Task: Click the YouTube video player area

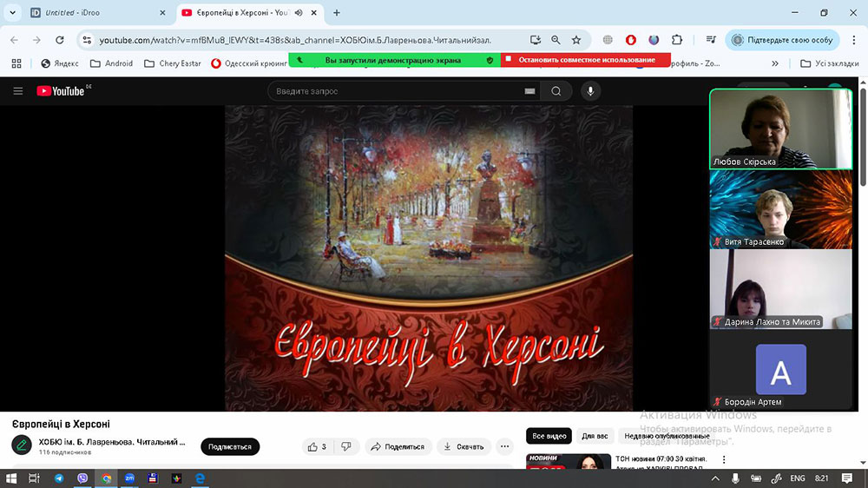Action: pyautogui.click(x=429, y=258)
